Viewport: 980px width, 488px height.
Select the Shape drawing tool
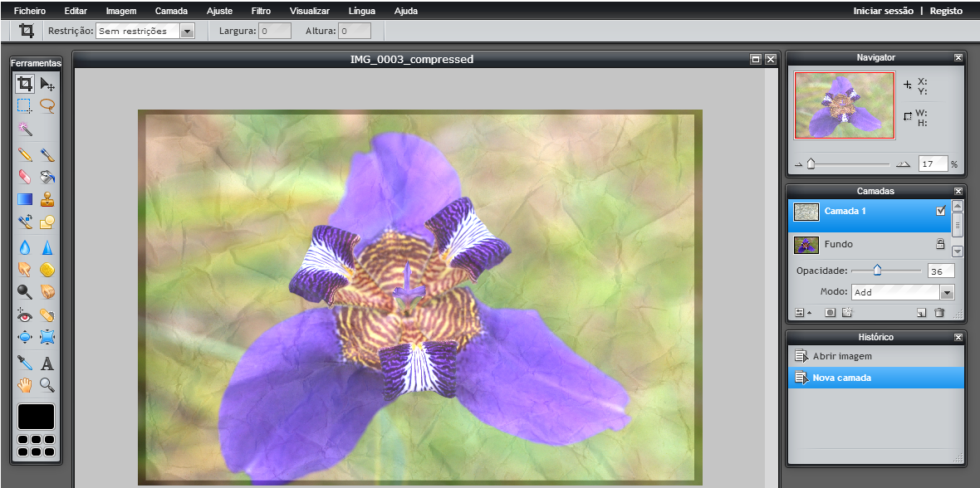point(47,222)
